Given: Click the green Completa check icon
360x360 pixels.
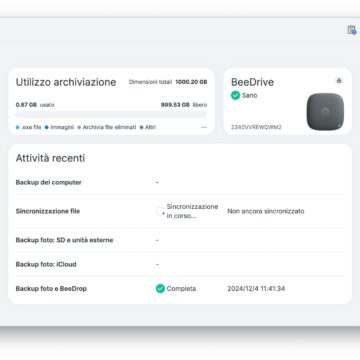Looking at the screenshot, I should point(160,289).
